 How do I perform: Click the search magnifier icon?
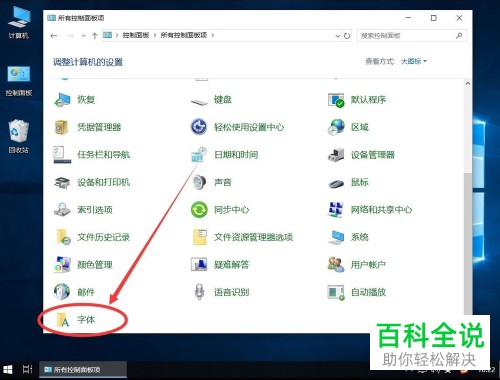459,35
